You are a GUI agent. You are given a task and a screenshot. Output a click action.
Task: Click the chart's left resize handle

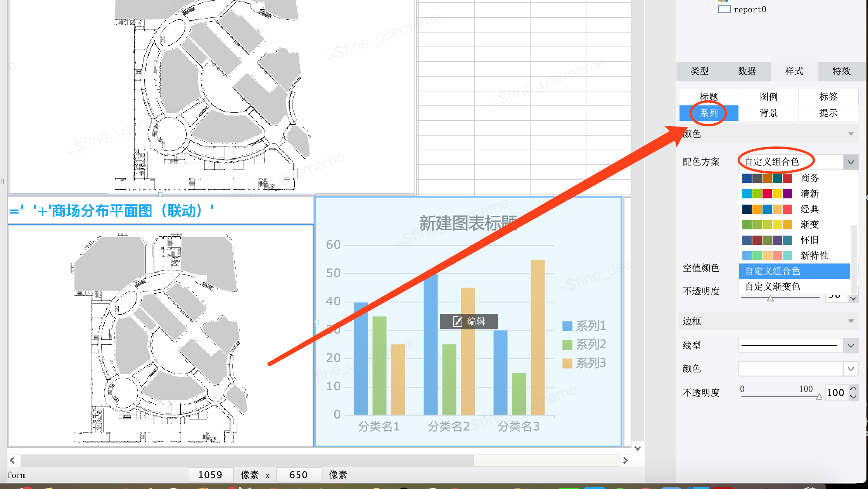coord(316,322)
